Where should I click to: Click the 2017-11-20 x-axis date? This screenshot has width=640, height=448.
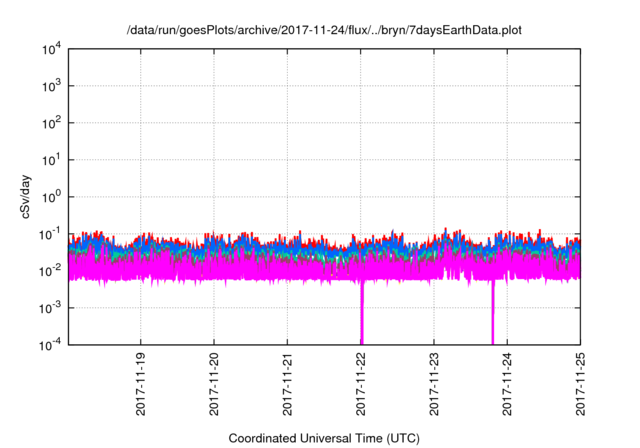[214, 384]
